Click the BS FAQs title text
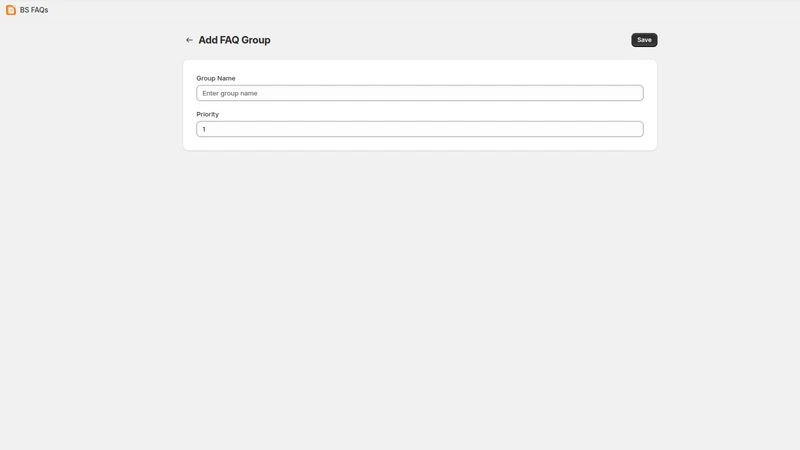 [x=34, y=10]
